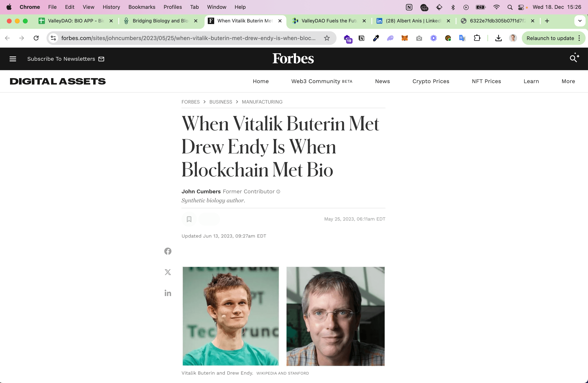Reload the current page
Image resolution: width=588 pixels, height=383 pixels.
[x=36, y=38]
